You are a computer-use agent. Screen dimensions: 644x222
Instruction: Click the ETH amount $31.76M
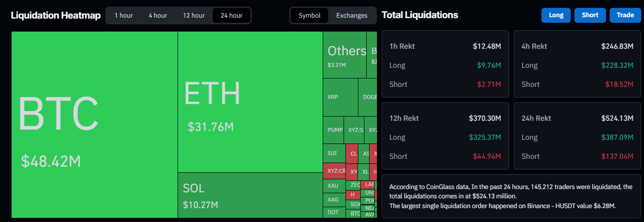pos(210,126)
